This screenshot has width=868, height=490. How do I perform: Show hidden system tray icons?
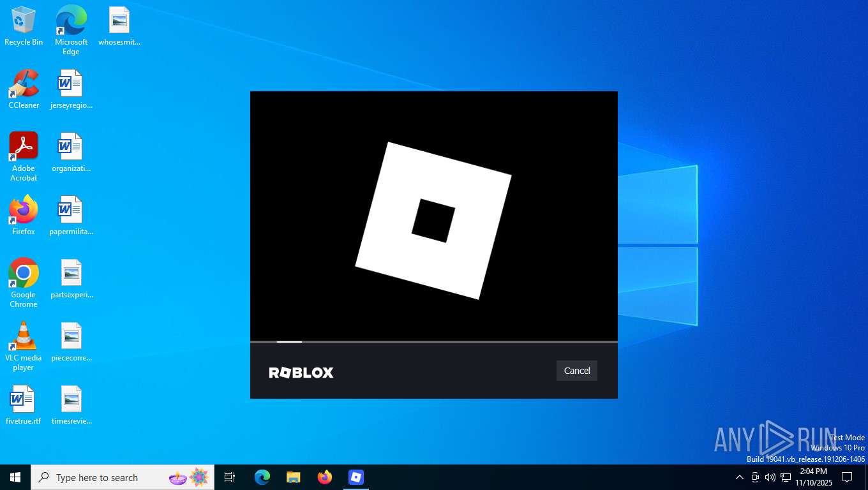[740, 477]
